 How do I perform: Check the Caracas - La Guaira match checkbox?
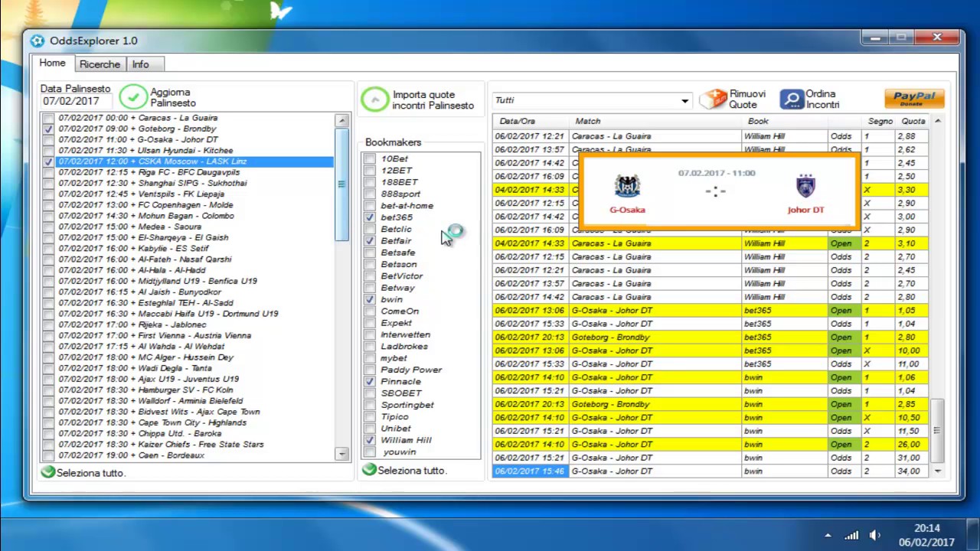[x=49, y=118]
